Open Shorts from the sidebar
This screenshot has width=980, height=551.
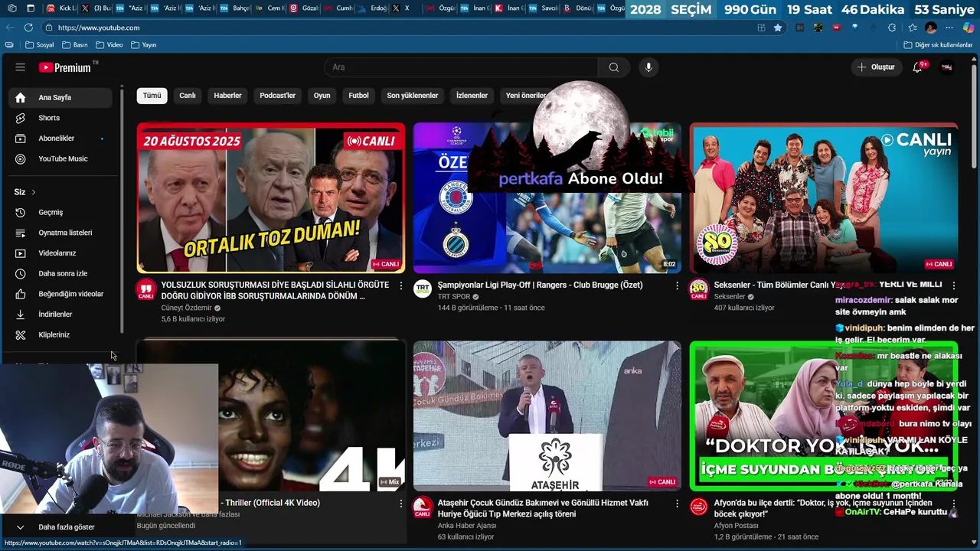60,118
